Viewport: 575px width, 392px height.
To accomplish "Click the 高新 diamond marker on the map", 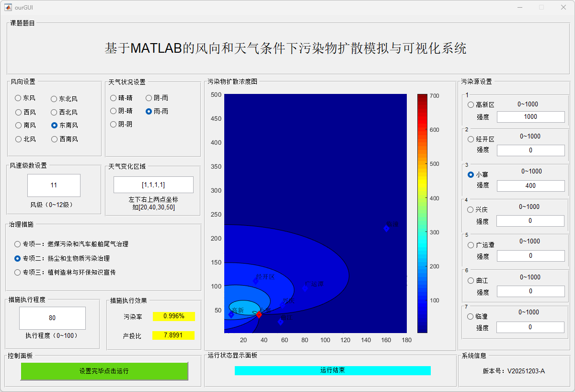I will click(231, 314).
